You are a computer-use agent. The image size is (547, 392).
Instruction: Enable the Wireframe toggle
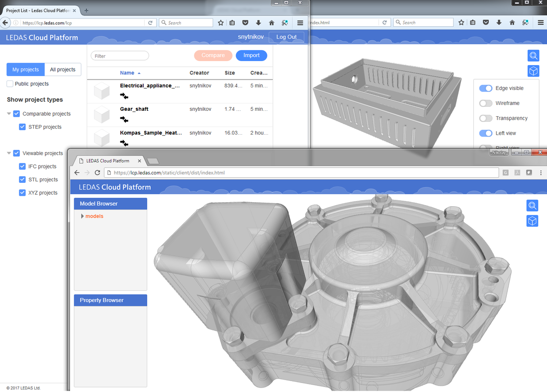(x=485, y=103)
